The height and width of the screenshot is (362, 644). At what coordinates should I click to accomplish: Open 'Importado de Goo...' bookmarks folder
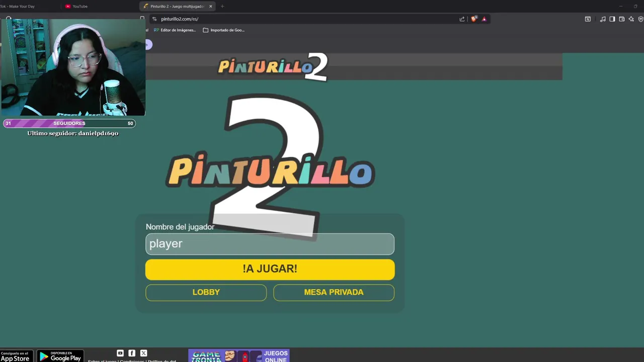click(223, 30)
